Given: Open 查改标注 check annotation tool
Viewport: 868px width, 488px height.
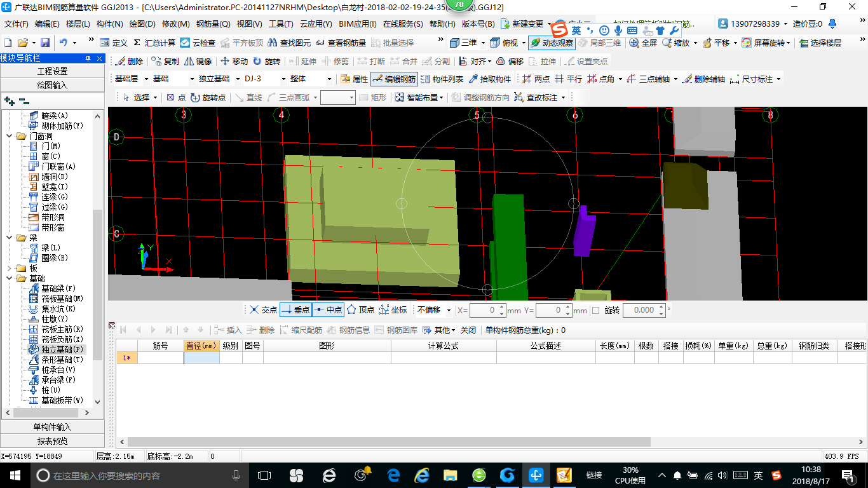Looking at the screenshot, I should click(x=539, y=97).
